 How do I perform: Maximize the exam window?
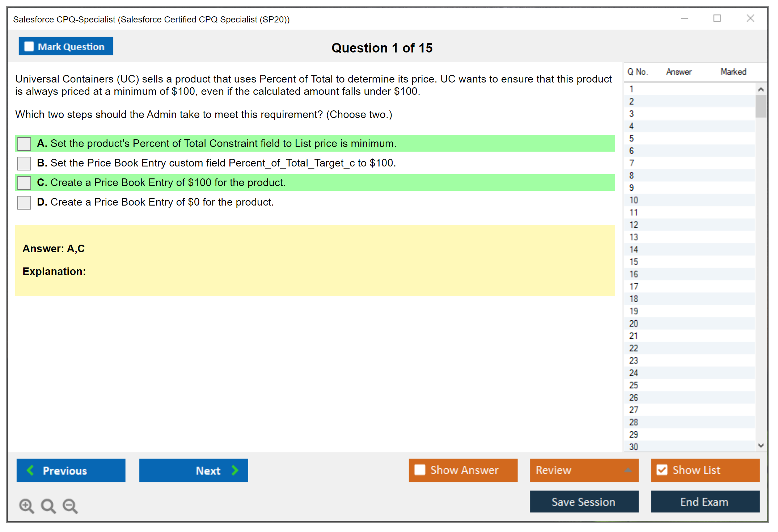717,18
